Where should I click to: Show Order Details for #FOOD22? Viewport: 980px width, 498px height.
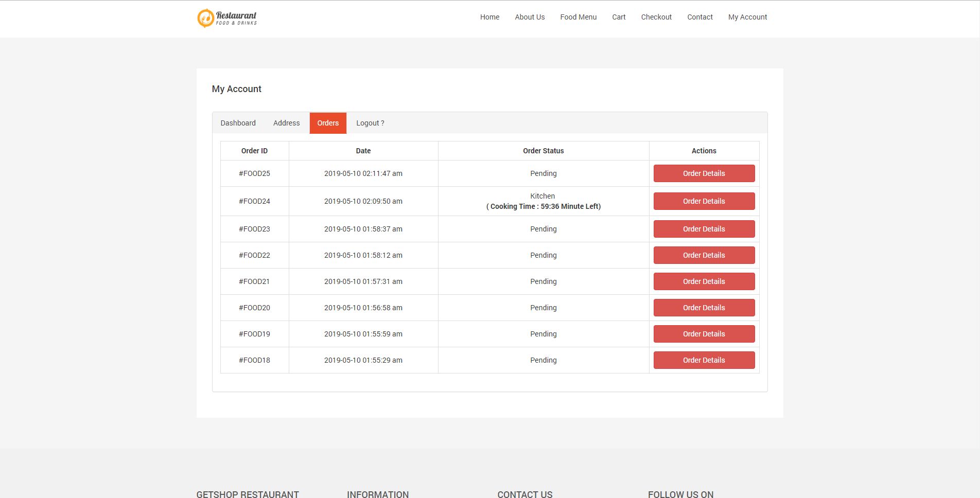click(704, 255)
